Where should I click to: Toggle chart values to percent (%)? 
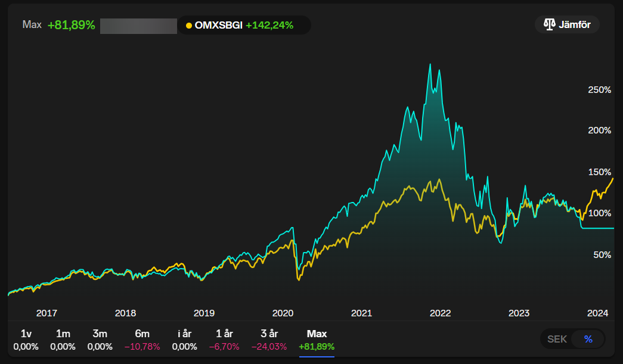588,339
